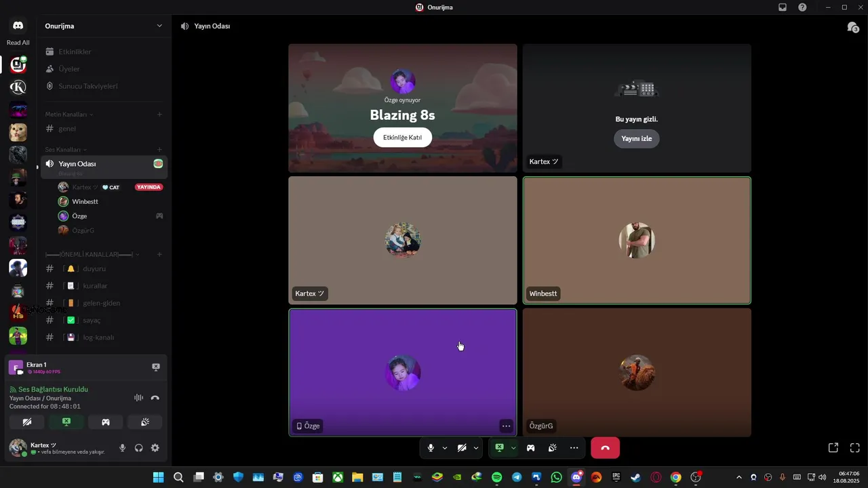This screenshot has height=488, width=868.
Task: Collapse Ses Kanalları category
Action: pyautogui.click(x=66, y=149)
